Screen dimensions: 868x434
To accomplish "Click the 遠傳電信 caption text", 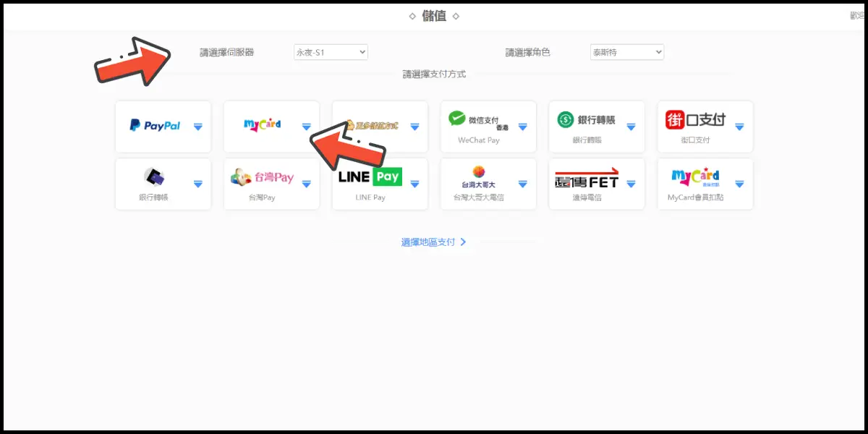I will (587, 197).
